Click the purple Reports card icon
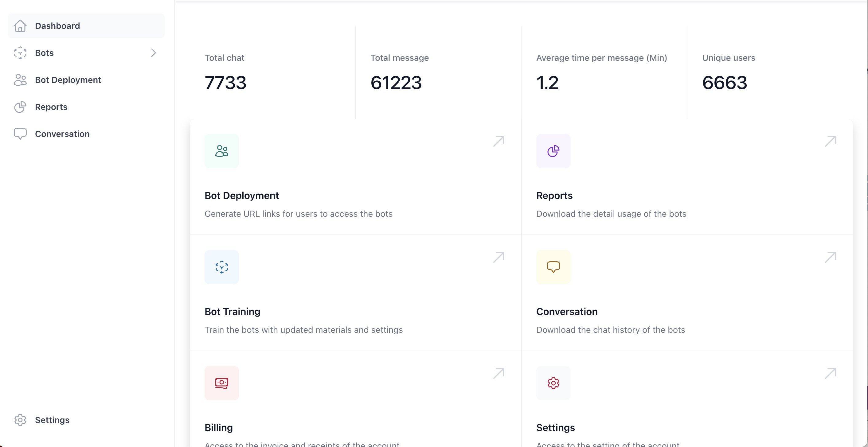 553,151
